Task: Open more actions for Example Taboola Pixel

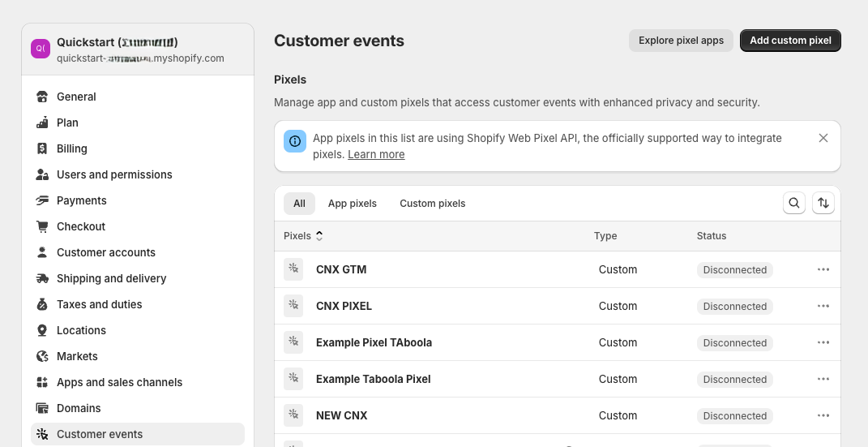Action: 823,379
